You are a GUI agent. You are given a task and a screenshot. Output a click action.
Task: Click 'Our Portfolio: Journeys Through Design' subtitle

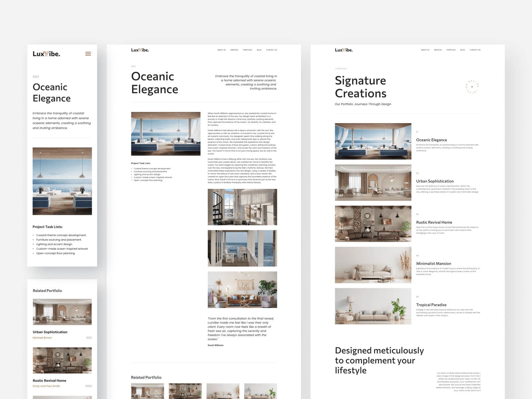pos(363,104)
